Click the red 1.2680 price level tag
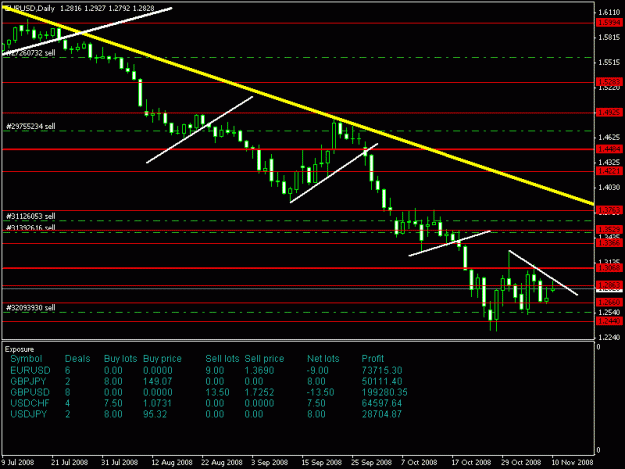The height and width of the screenshot is (469, 625). click(x=609, y=302)
